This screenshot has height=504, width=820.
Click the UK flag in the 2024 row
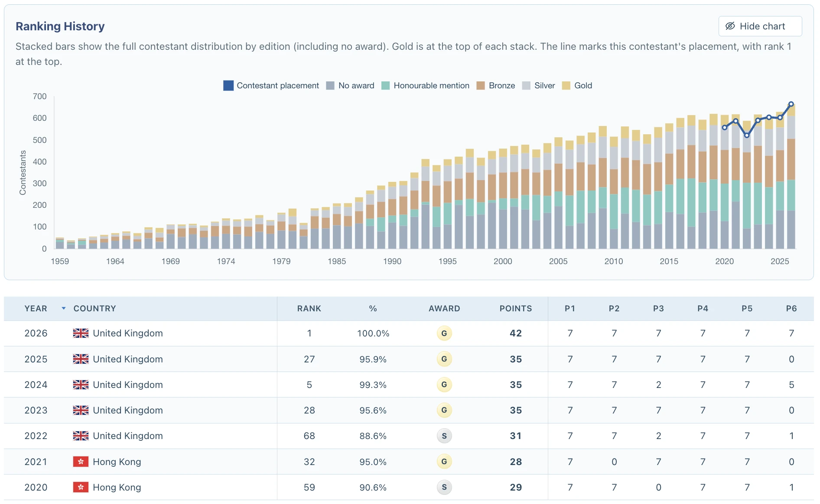(x=81, y=384)
